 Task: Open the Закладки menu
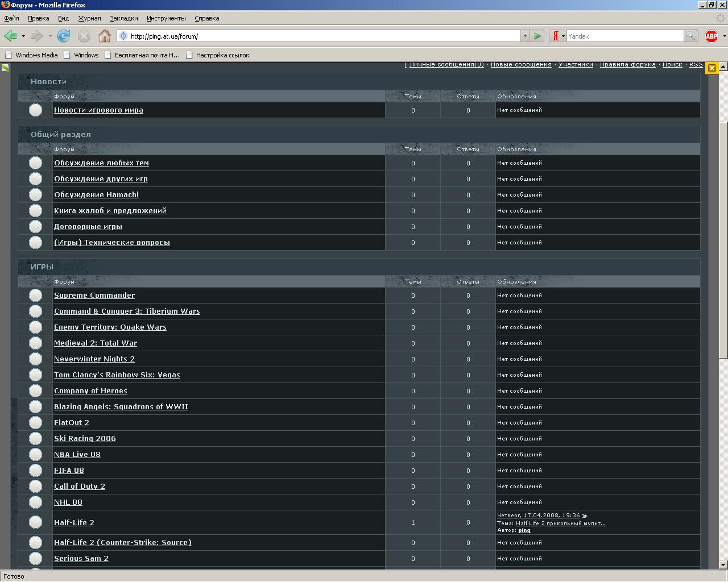(x=123, y=18)
